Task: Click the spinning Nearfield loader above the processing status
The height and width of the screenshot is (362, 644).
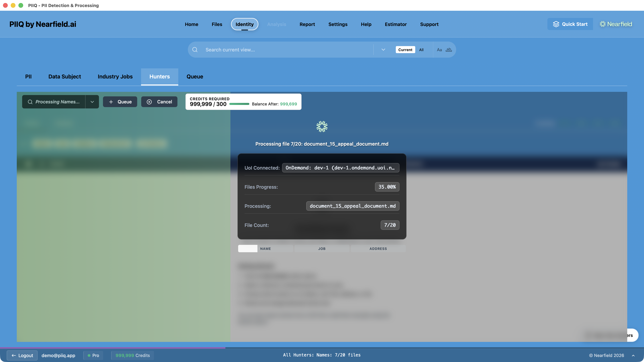Action: (322, 126)
